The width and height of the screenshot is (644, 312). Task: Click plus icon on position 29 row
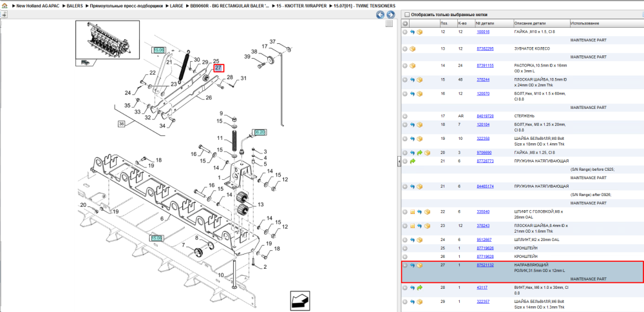pos(405,302)
